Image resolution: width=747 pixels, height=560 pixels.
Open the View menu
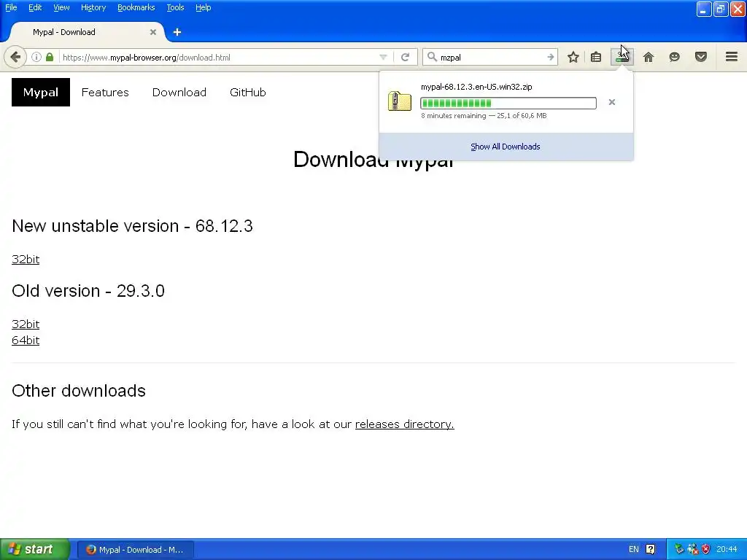(61, 7)
